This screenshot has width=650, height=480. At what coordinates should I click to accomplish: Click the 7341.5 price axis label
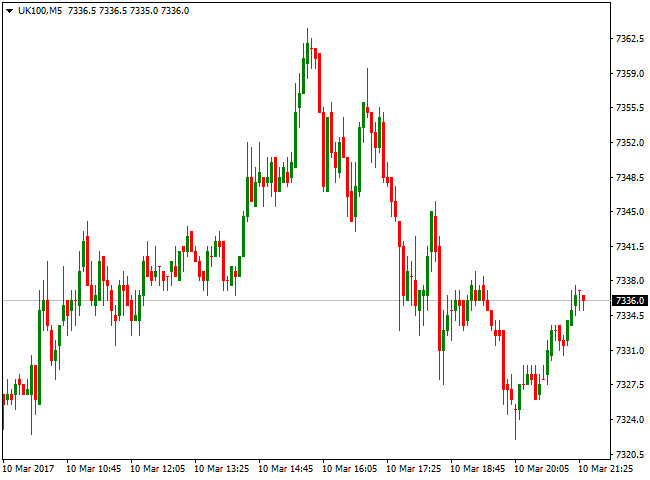click(x=630, y=247)
